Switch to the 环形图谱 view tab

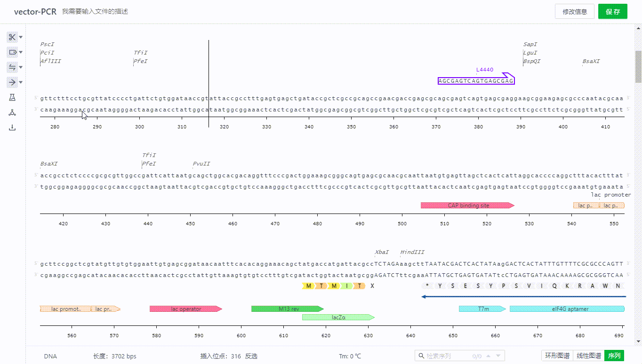[557, 356]
